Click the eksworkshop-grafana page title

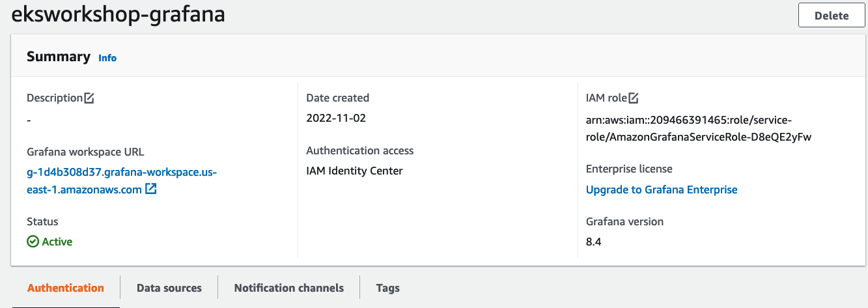[x=119, y=14]
